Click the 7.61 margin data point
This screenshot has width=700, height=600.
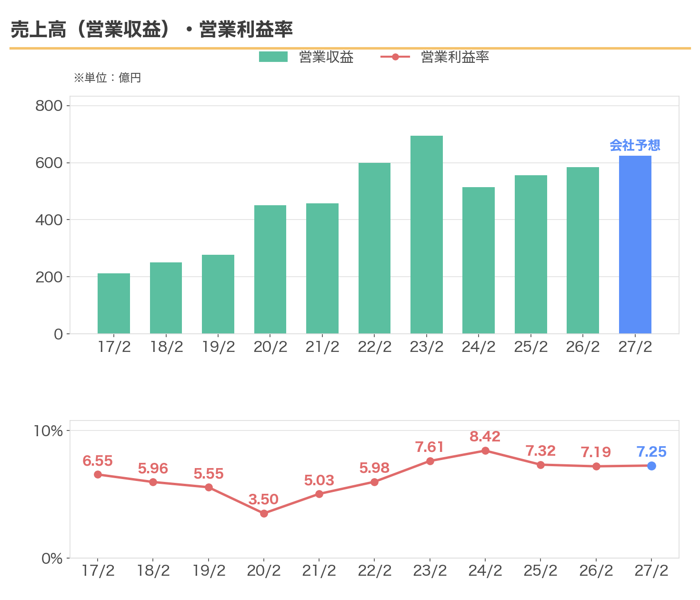(x=430, y=461)
